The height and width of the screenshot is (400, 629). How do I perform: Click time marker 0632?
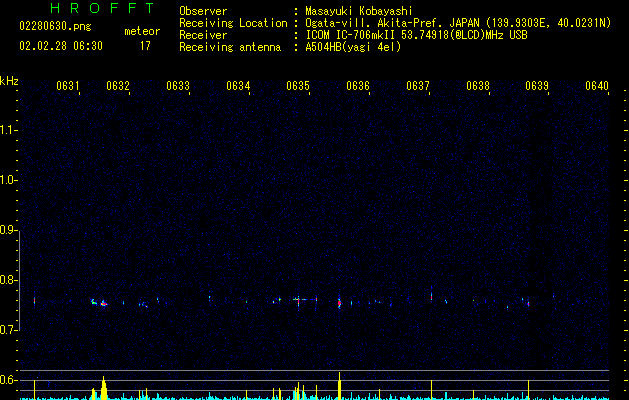pos(118,86)
